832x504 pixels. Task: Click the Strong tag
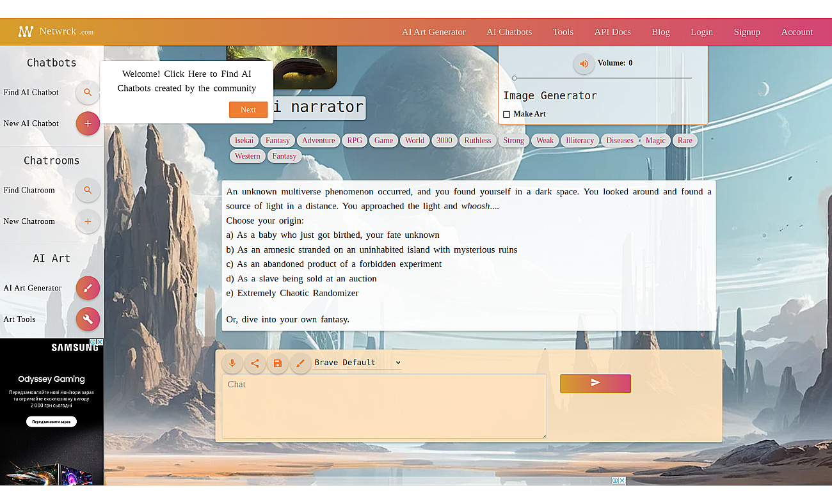[x=513, y=141]
